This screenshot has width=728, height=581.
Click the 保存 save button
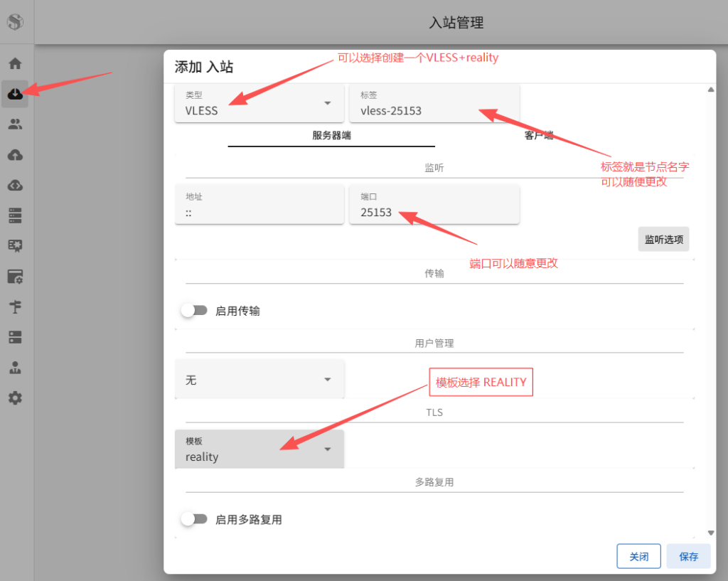tap(687, 556)
